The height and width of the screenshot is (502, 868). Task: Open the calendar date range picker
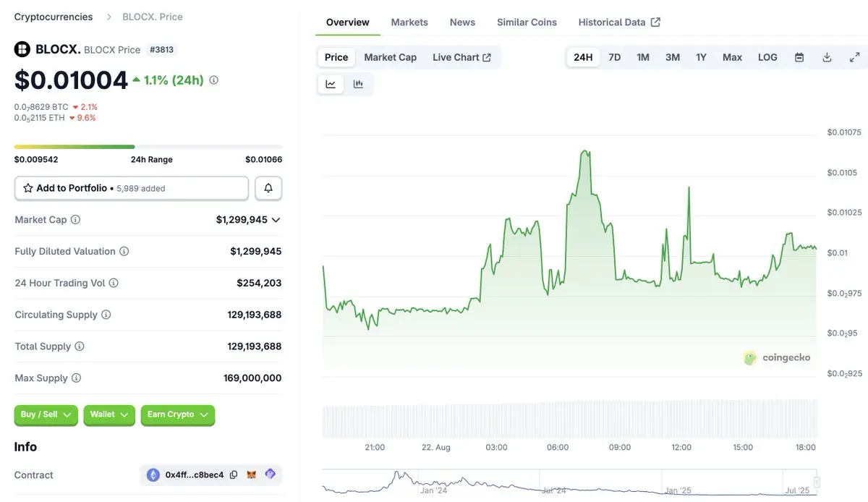799,57
